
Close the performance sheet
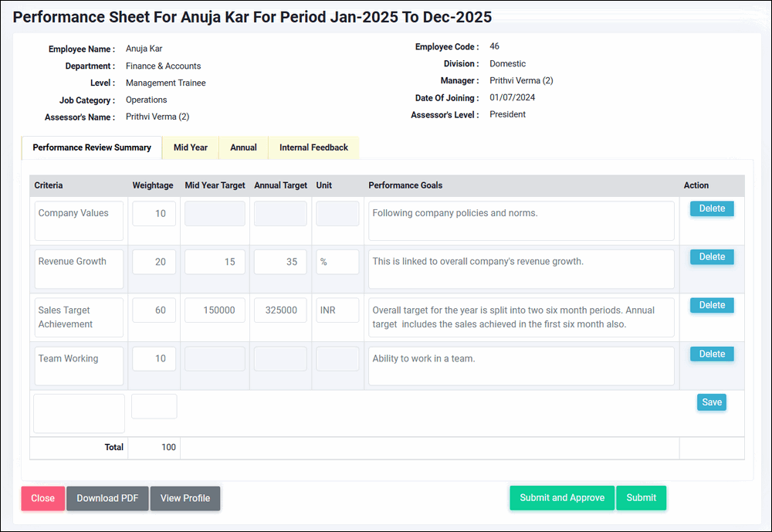pyautogui.click(x=42, y=498)
